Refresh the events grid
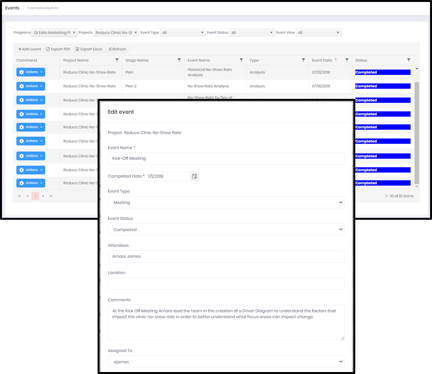This screenshot has width=432, height=374. (117, 49)
